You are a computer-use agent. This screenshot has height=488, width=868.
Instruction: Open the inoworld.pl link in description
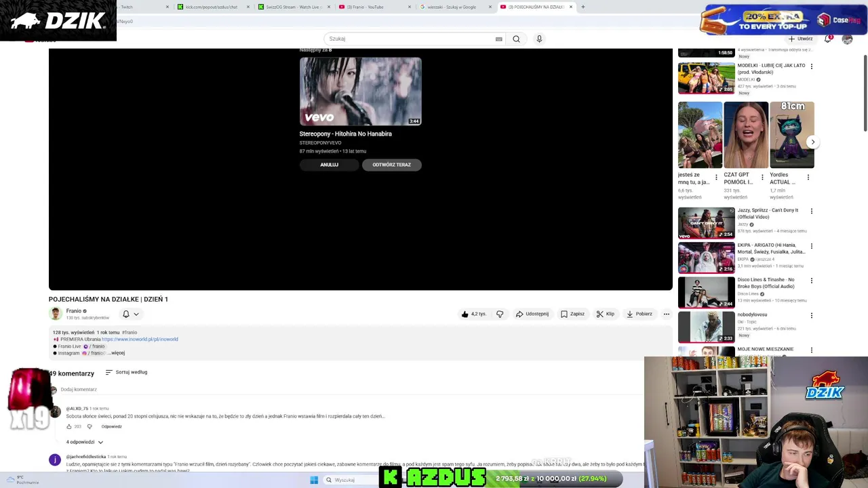(140, 339)
